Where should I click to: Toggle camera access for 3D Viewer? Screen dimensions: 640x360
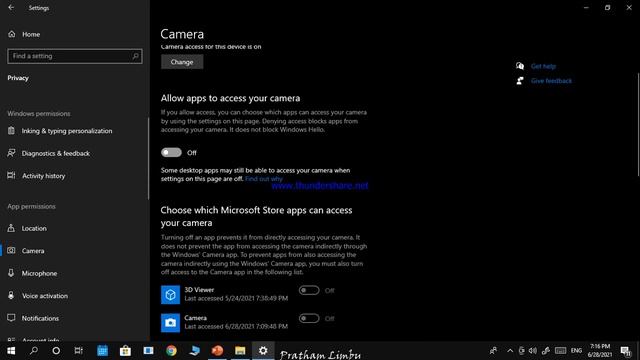pyautogui.click(x=309, y=290)
